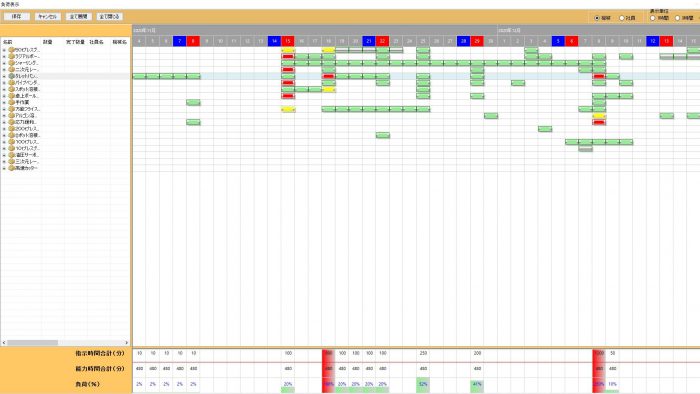Click the icon next to シャーリング item
700x394 pixels.
tap(12, 63)
